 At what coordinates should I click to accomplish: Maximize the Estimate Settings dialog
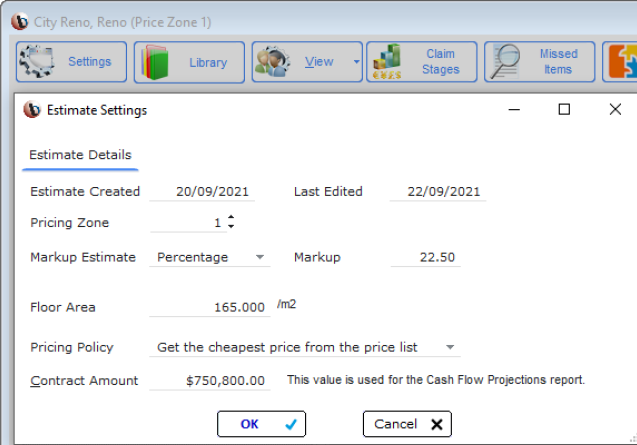564,109
